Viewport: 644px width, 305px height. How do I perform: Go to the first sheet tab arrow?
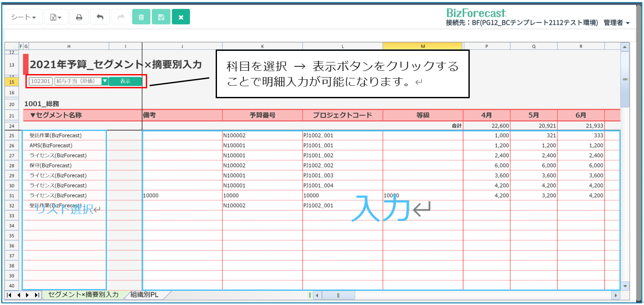[x=9, y=295]
